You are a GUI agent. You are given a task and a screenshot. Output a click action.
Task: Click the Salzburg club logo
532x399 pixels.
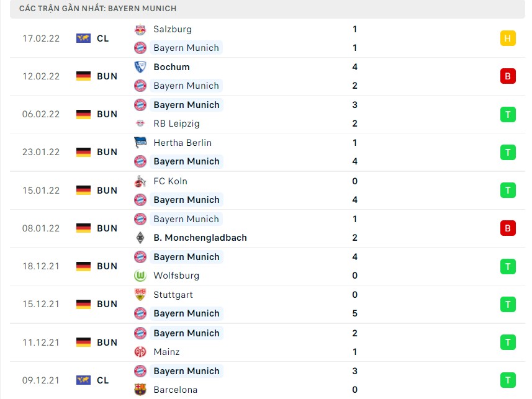[140, 30]
